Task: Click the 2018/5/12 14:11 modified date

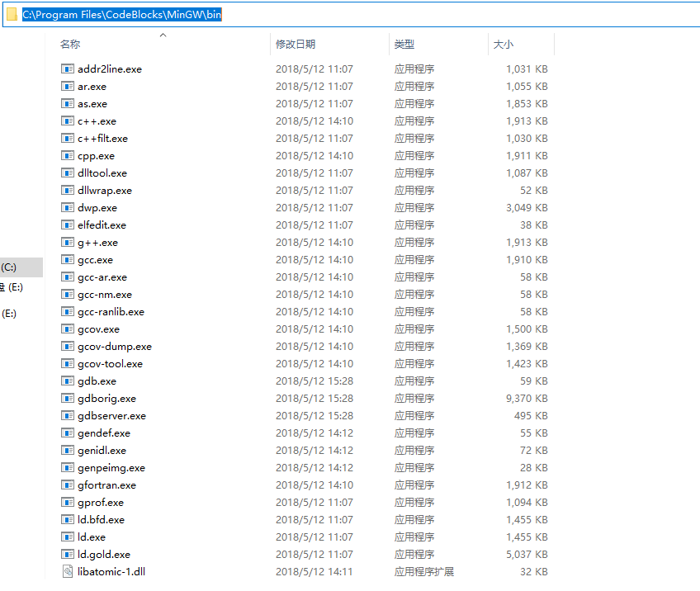Action: coord(315,571)
